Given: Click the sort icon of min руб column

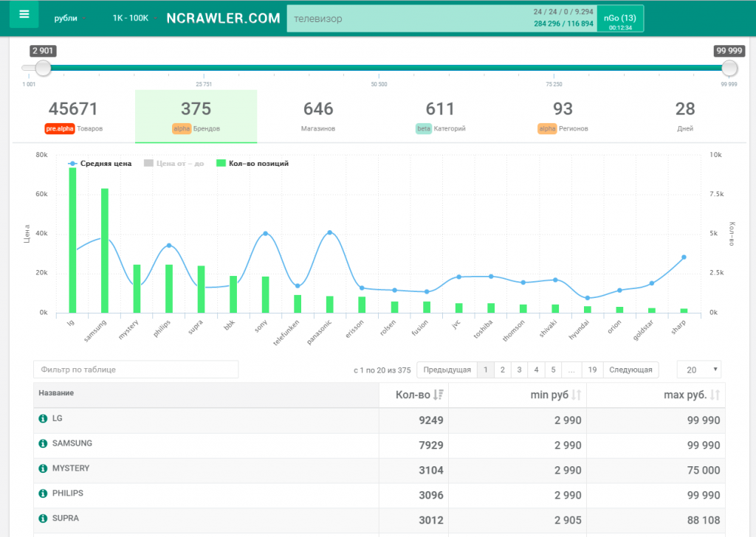Looking at the screenshot, I should [576, 395].
